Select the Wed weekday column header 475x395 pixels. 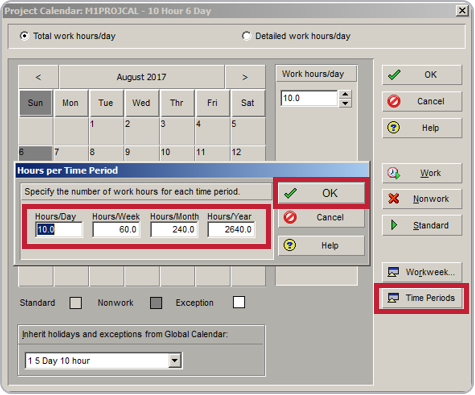click(x=141, y=103)
